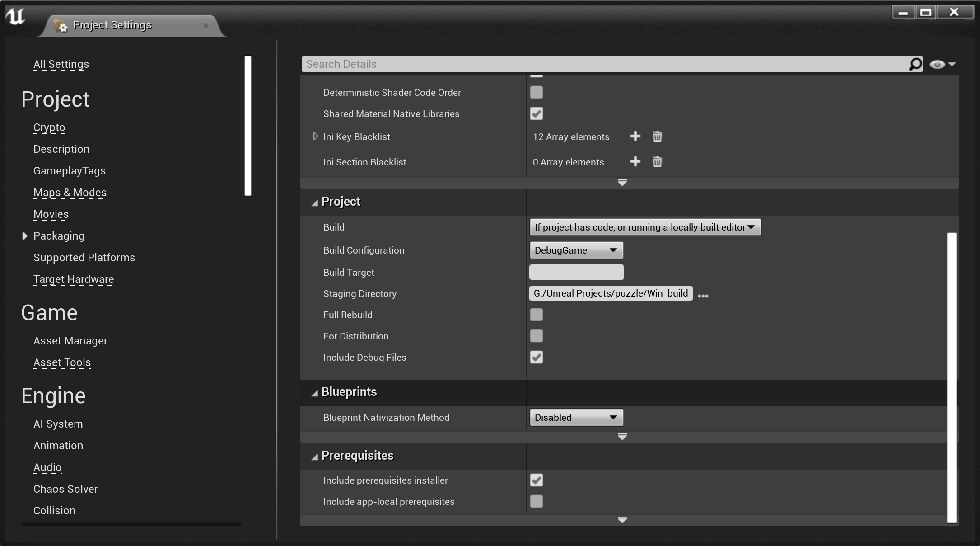Expand the Packaging section in sidebar
The image size is (980, 546).
(x=25, y=235)
